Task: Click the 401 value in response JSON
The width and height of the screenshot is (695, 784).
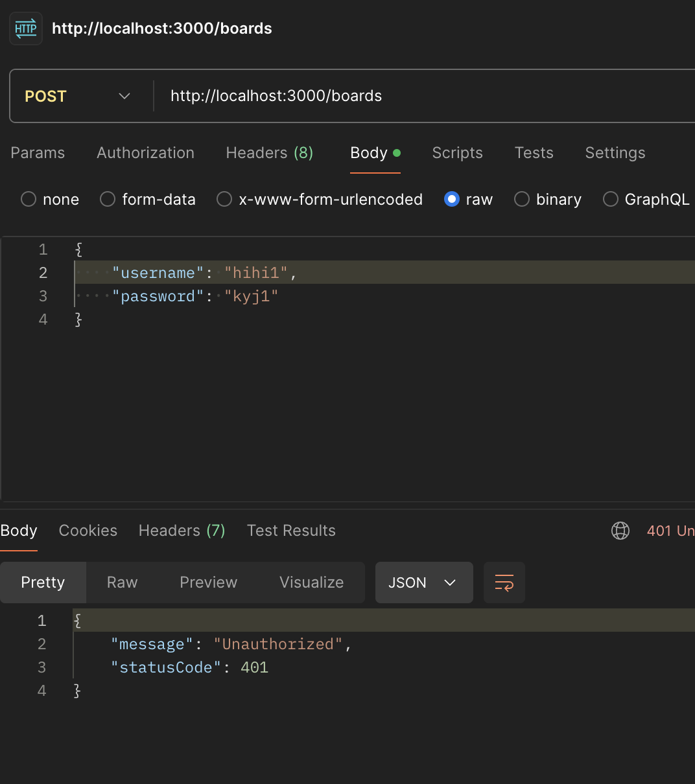Action: pos(254,667)
